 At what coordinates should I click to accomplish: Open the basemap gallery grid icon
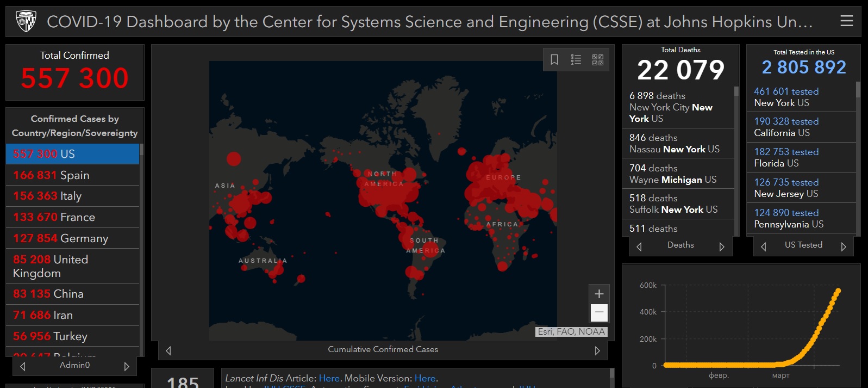click(598, 59)
